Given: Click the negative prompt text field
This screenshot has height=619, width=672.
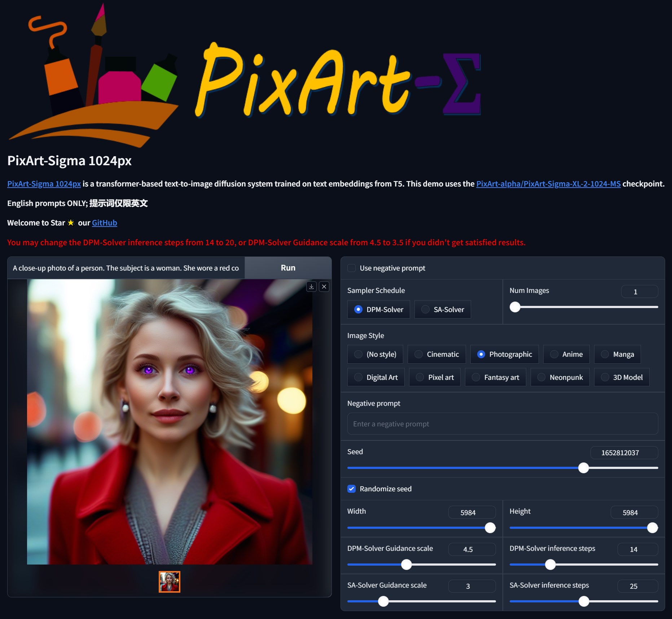Looking at the screenshot, I should pyautogui.click(x=502, y=424).
